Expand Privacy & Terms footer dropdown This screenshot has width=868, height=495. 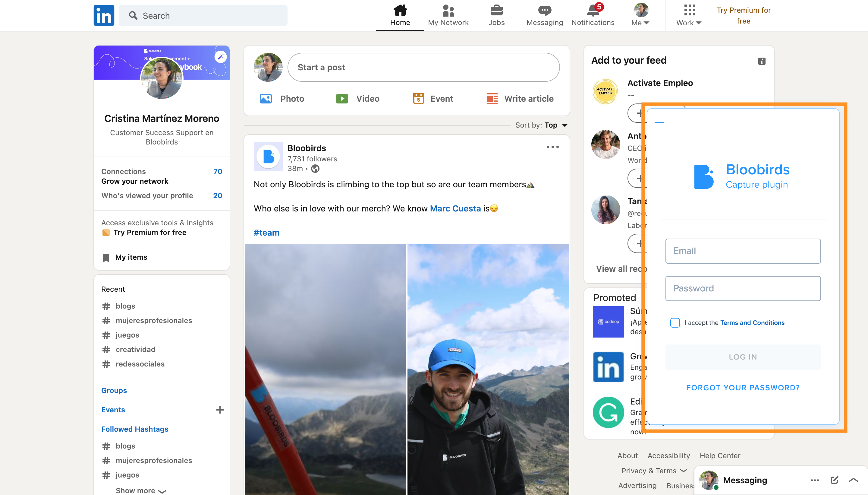(x=654, y=471)
